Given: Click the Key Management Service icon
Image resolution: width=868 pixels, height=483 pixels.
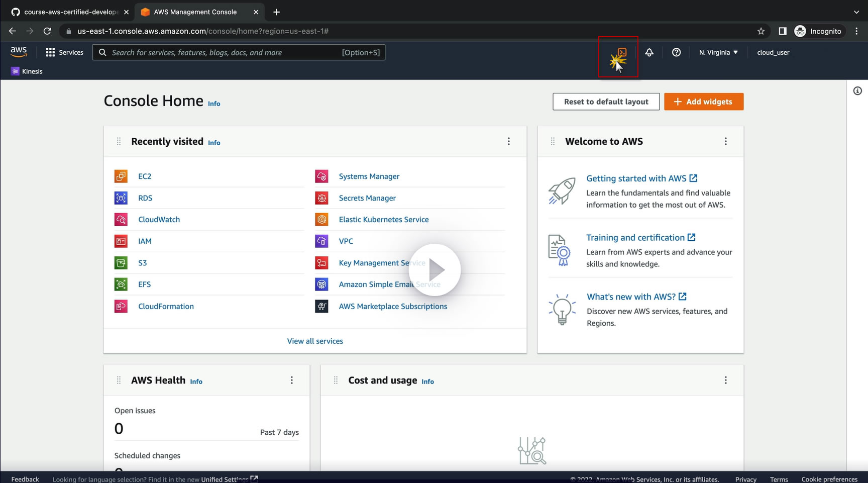Looking at the screenshot, I should pos(321,263).
